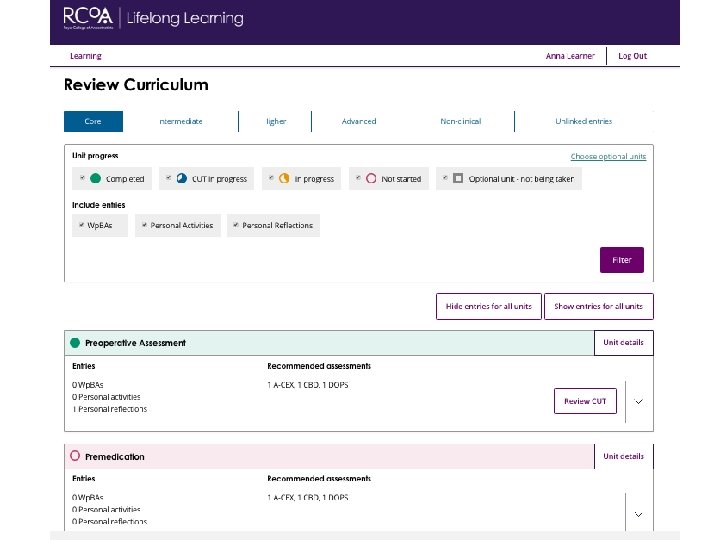
Task: Toggle the Completed checkbox
Action: (82, 178)
